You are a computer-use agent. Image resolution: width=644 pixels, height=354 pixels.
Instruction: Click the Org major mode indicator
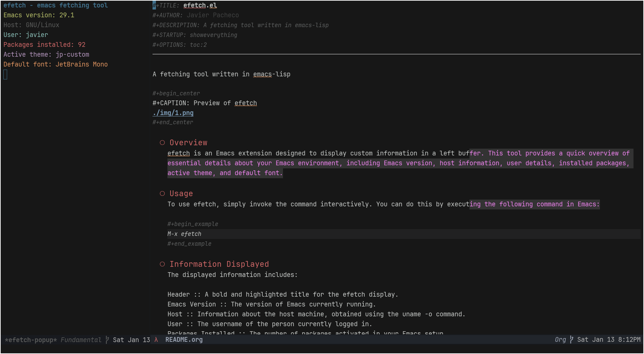tap(560, 340)
